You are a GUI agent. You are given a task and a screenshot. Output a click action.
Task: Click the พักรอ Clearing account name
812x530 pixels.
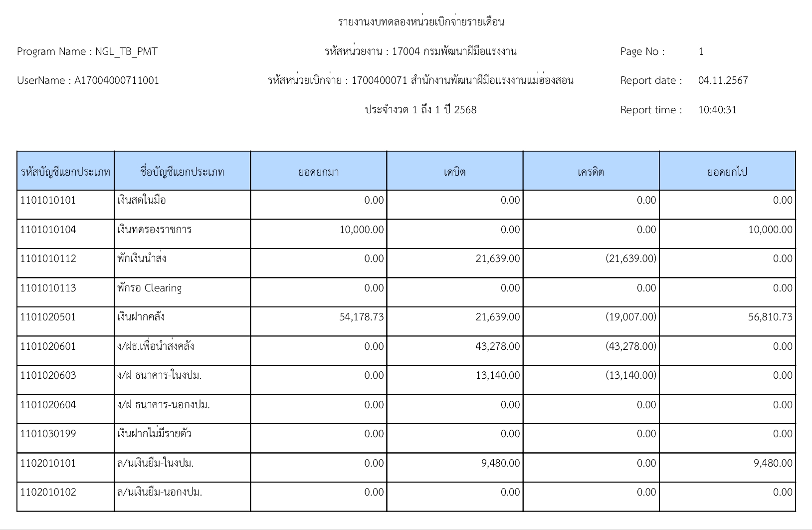(150, 288)
